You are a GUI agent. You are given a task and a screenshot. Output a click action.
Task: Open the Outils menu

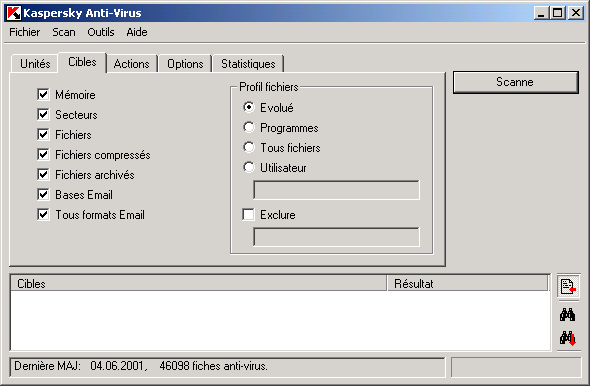tap(101, 32)
